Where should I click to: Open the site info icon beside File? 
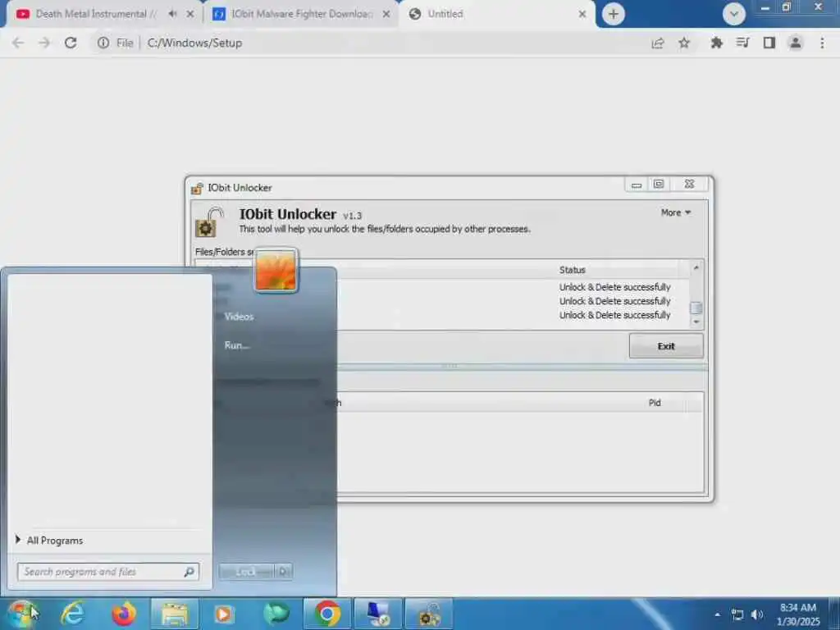[103, 43]
